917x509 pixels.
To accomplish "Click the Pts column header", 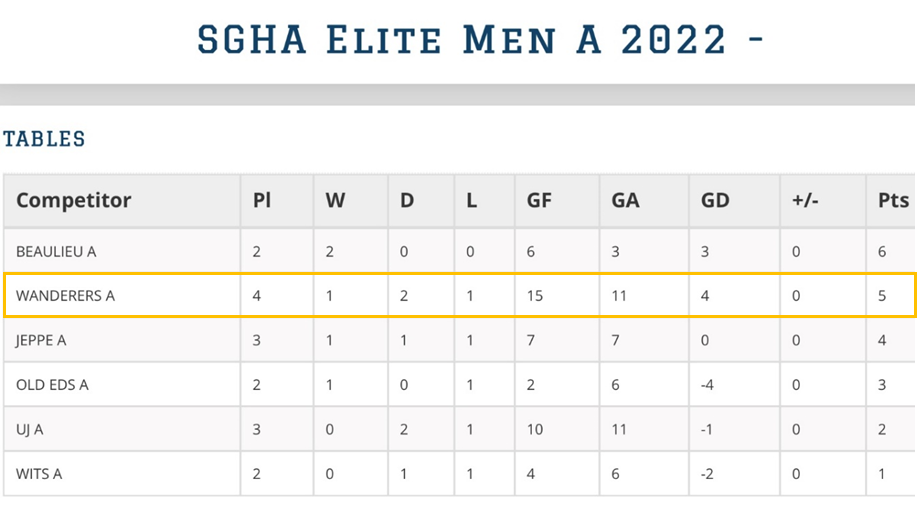I will click(893, 200).
